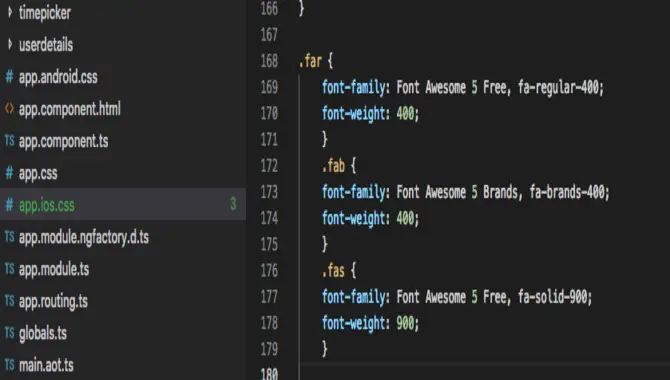
Task: Open app.component.html file
Action: point(70,109)
